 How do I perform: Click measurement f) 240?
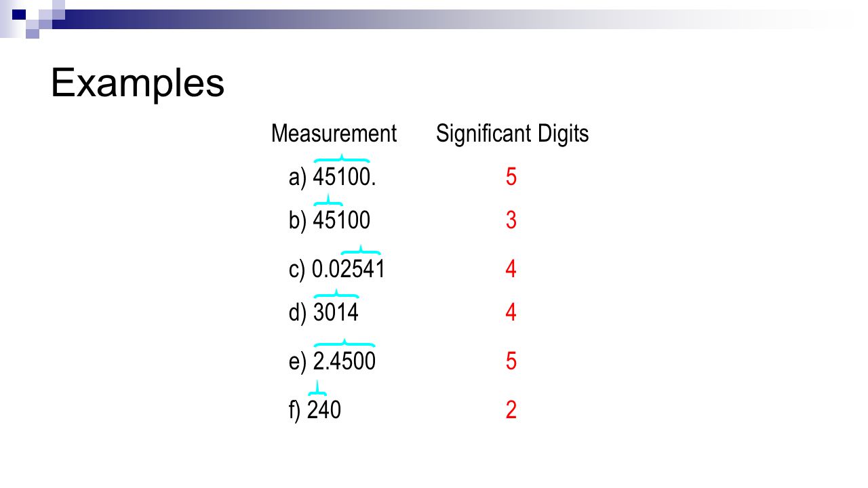coord(315,410)
